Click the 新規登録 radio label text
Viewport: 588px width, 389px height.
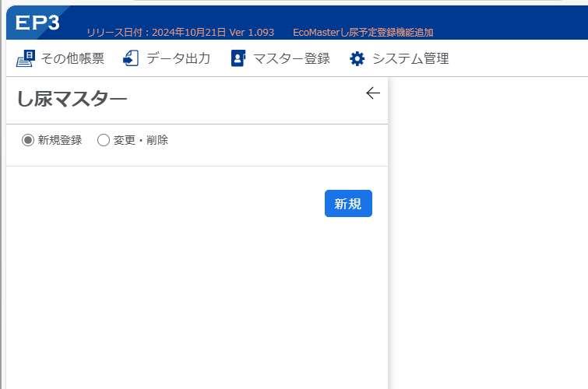(60, 140)
